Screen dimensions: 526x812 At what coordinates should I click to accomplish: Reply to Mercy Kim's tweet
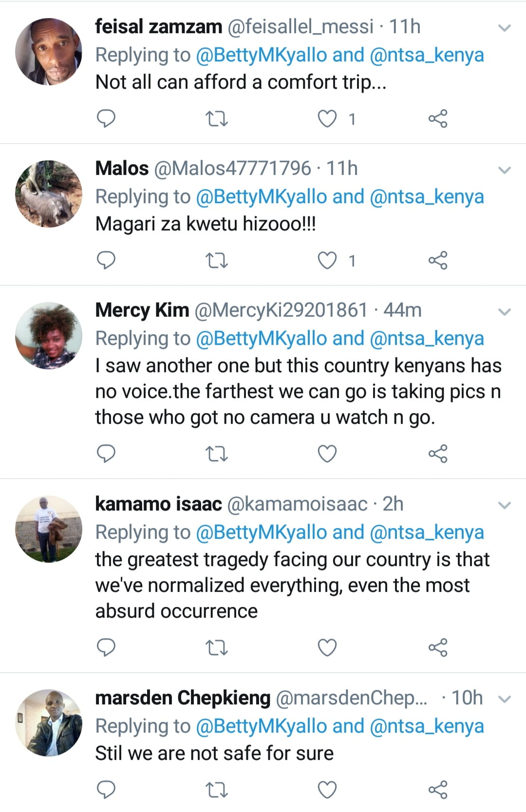[106, 453]
